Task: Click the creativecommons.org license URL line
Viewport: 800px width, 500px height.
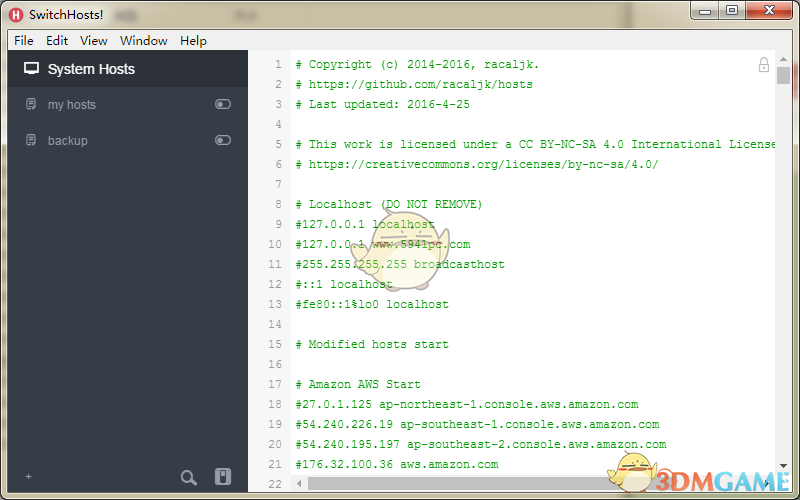Action: 477,164
